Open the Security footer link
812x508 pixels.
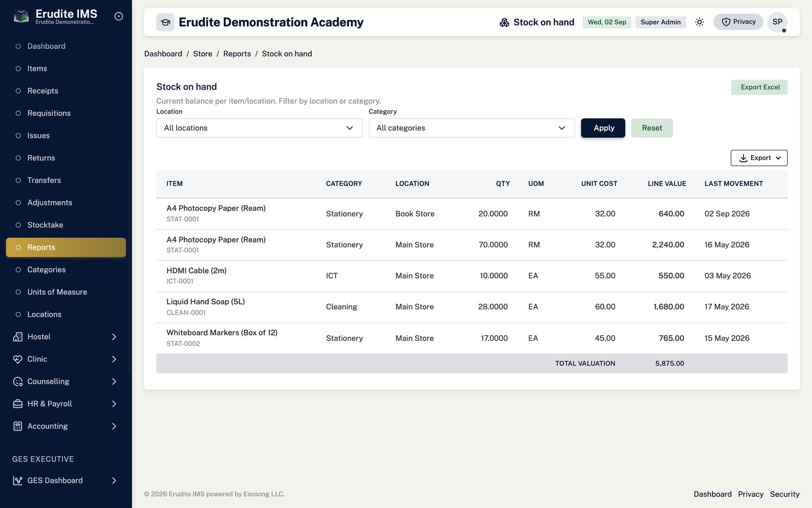pos(785,494)
